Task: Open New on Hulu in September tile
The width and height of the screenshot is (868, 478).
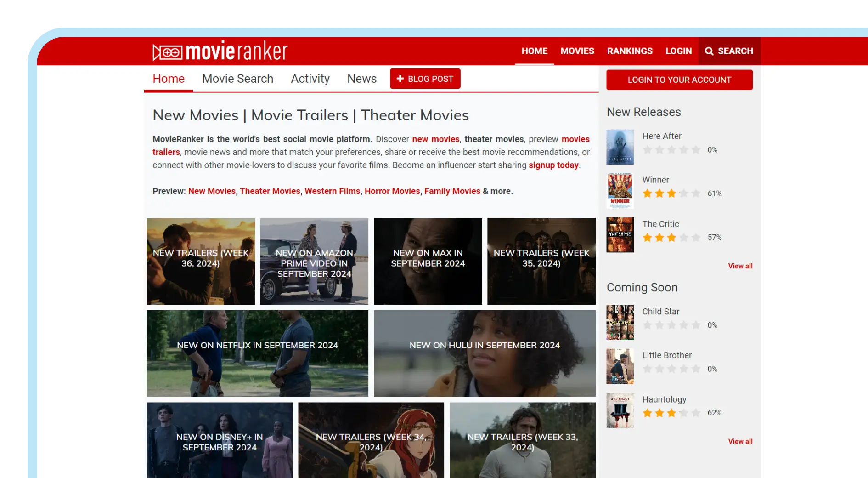Action: click(485, 353)
